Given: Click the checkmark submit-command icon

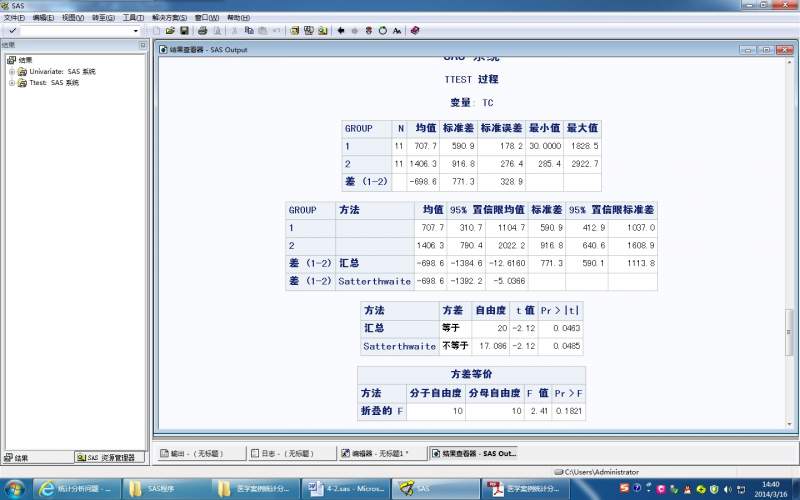Looking at the screenshot, I should tap(13, 31).
